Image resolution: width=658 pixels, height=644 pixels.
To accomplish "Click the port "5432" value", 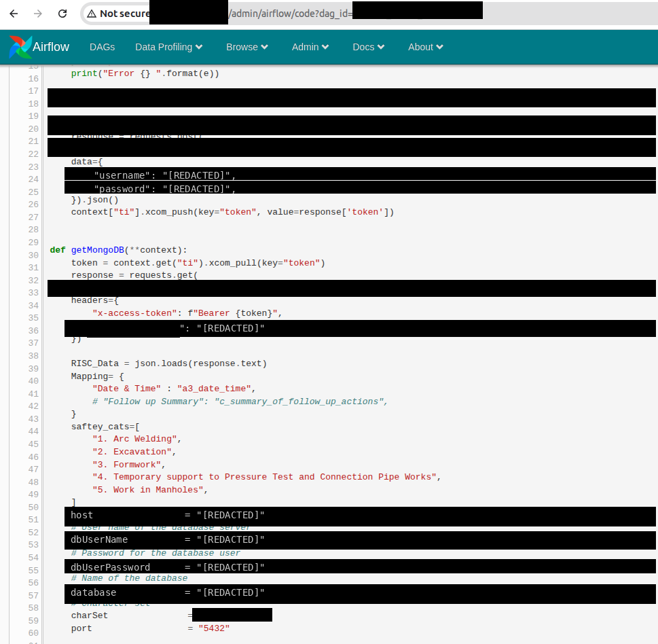I will (x=214, y=628).
